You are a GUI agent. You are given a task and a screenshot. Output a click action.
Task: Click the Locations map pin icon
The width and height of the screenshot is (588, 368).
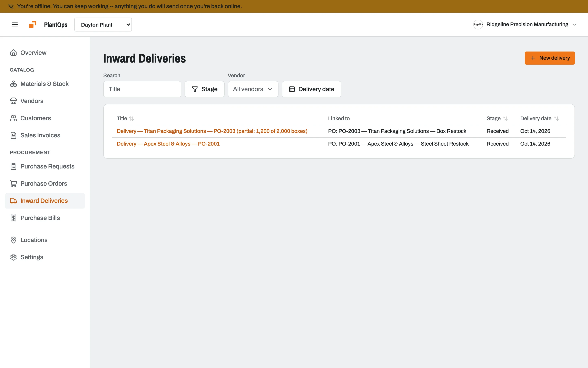[13, 240]
